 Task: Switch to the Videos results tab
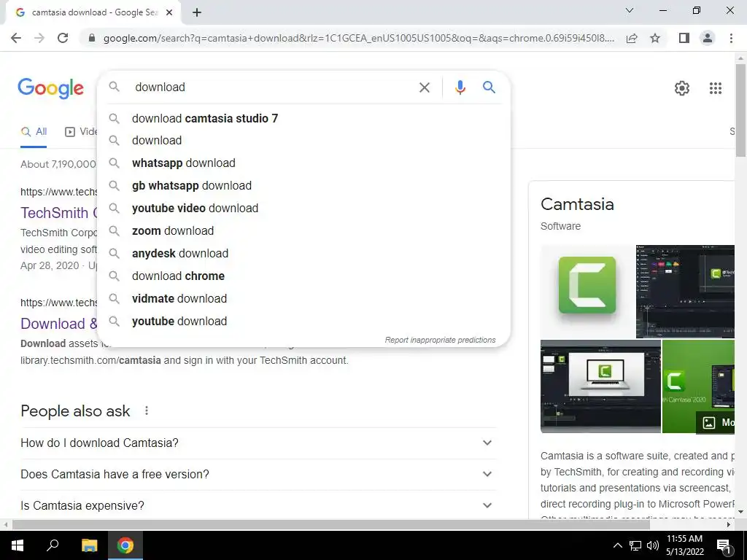click(81, 132)
